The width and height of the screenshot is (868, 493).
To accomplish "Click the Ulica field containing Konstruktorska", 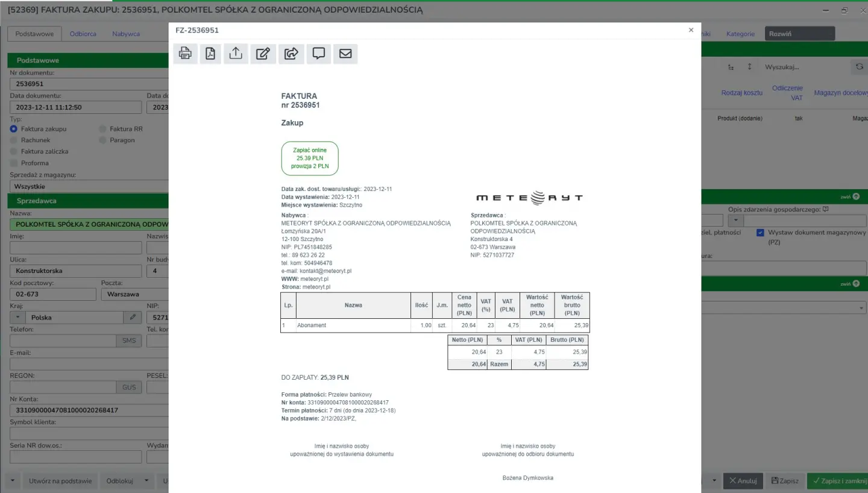I will click(76, 271).
